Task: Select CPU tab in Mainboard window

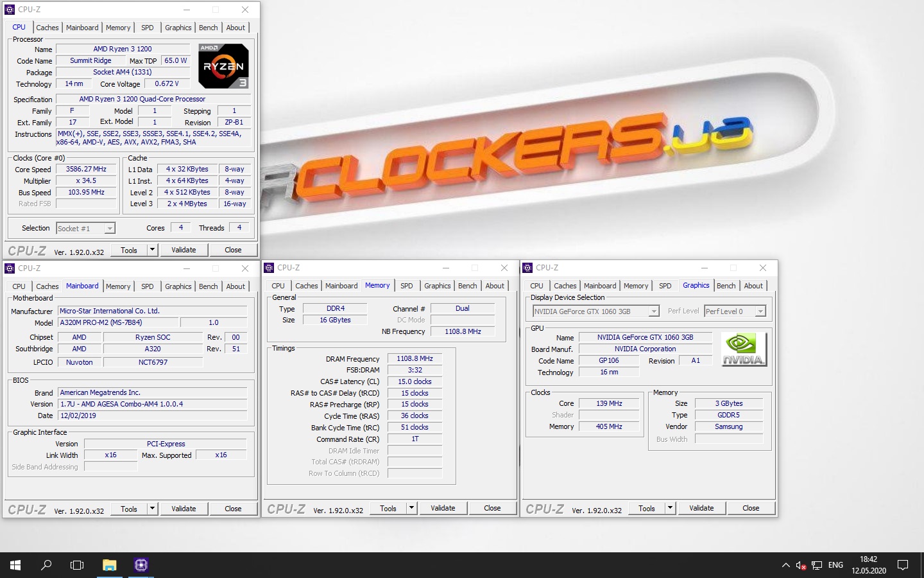Action: pos(19,286)
